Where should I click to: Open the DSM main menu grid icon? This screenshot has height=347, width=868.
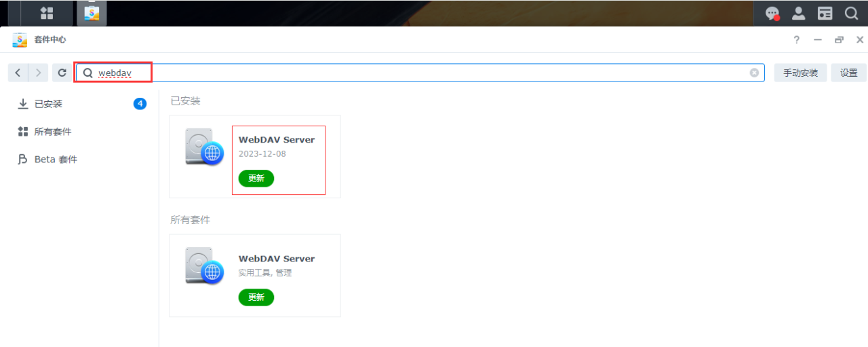tap(47, 13)
